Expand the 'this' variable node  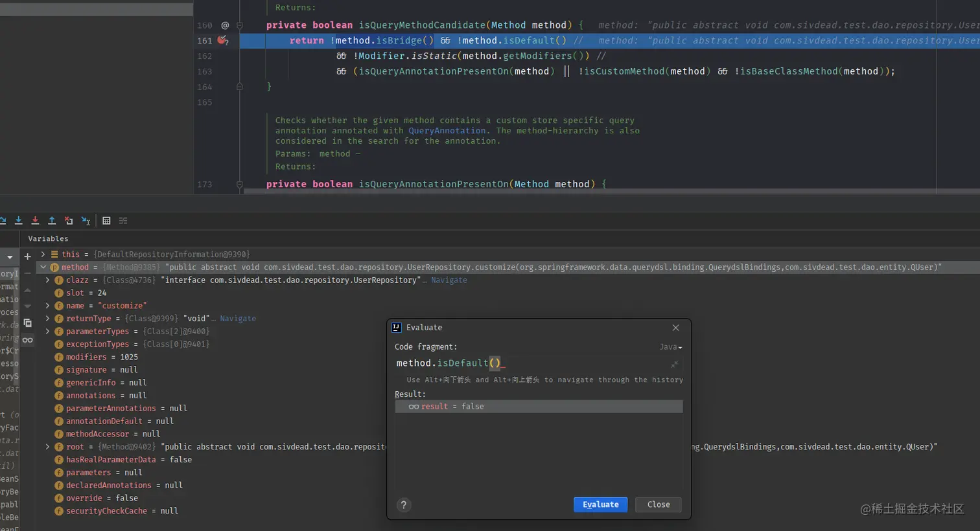(x=43, y=254)
